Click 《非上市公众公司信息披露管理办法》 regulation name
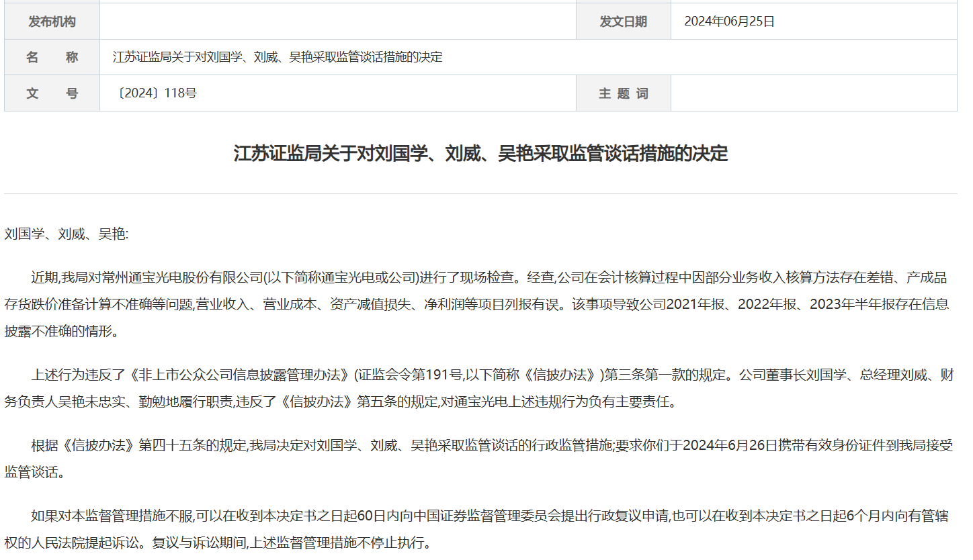Viewport: 973px width, 560px height. click(x=239, y=375)
